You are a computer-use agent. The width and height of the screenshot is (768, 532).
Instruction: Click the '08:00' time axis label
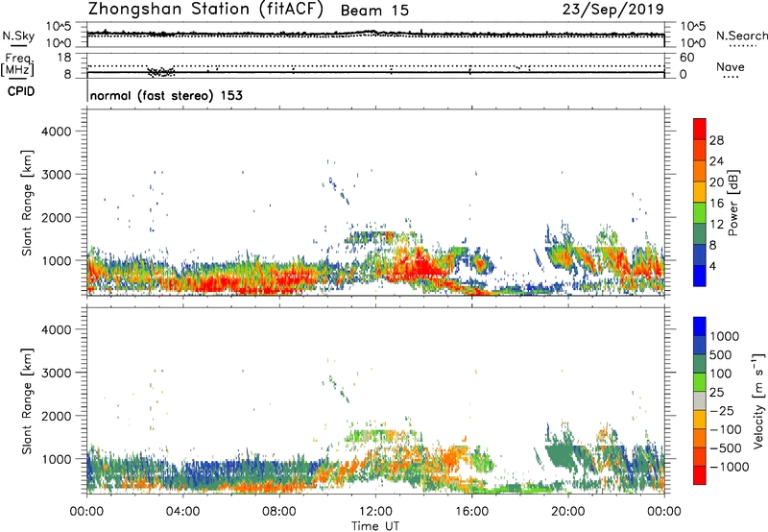279,512
